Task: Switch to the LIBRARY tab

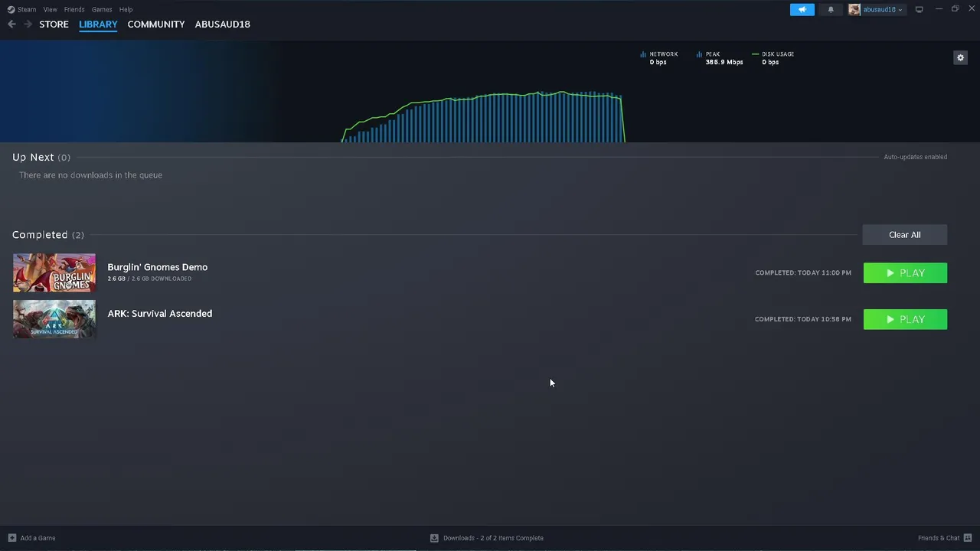Action: pos(98,24)
